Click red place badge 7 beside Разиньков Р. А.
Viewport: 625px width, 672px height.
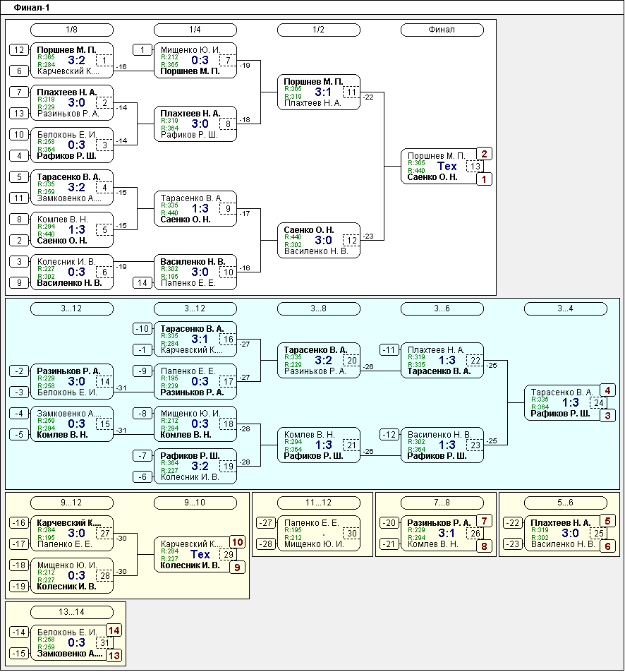484,521
